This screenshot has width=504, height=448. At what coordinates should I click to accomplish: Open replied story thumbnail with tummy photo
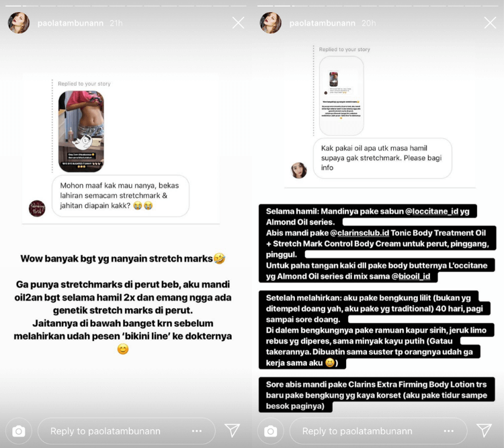point(81,131)
